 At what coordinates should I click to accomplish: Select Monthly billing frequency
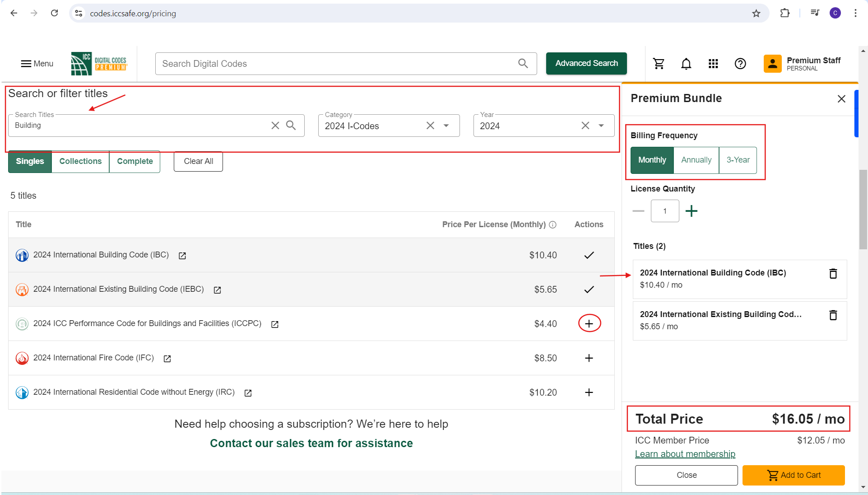coord(652,160)
